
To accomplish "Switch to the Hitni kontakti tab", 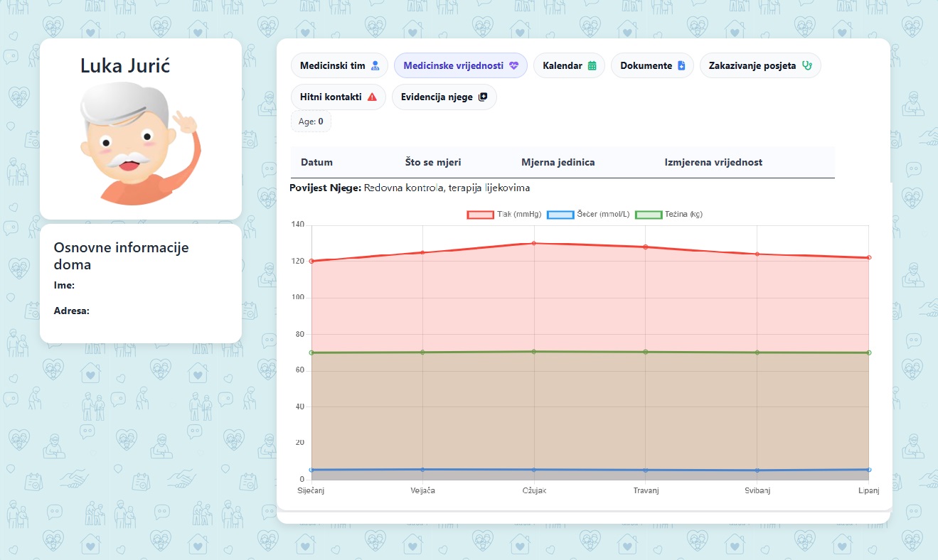I will pos(339,97).
